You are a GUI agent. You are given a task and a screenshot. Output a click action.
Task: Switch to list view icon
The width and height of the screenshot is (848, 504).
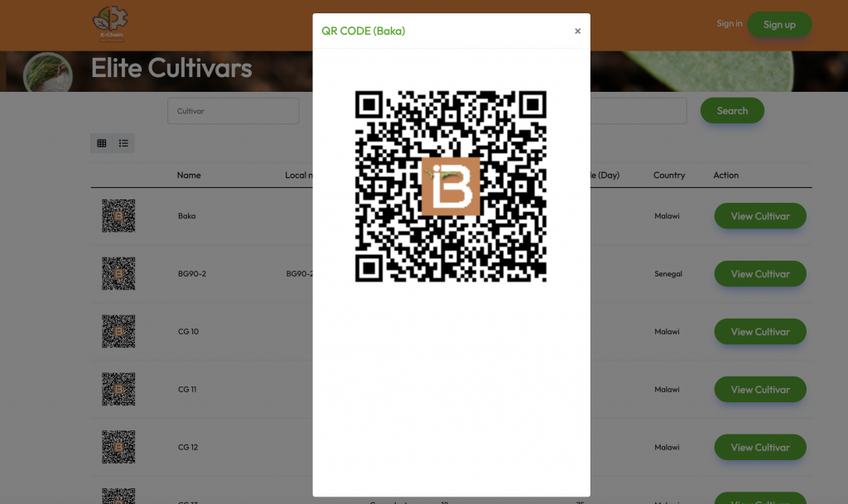(x=124, y=143)
